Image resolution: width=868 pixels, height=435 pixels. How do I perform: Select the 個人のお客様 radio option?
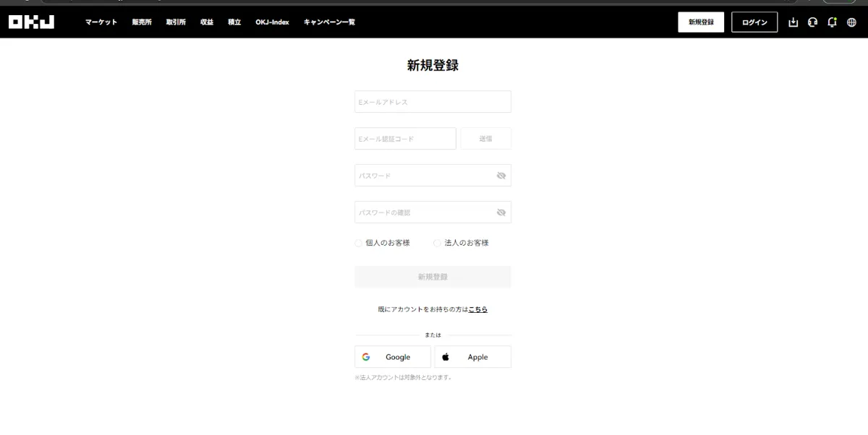(x=358, y=244)
